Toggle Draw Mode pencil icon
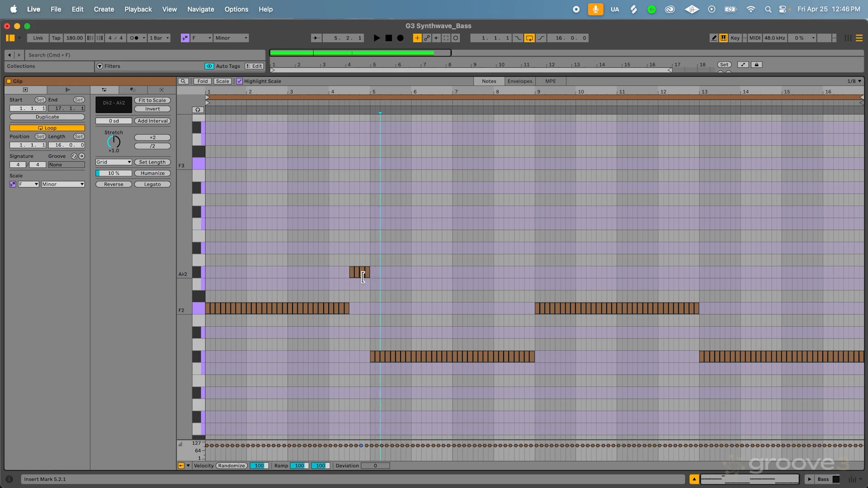The image size is (868, 488). tap(714, 38)
